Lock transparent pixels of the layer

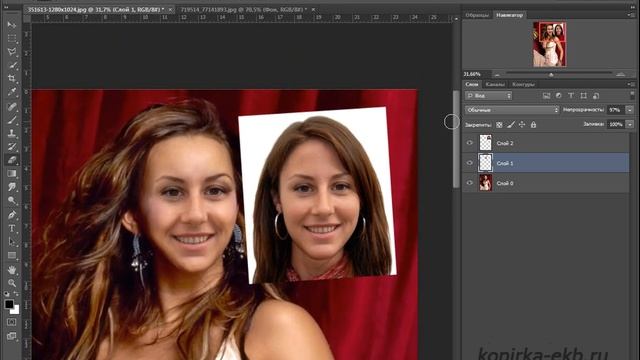499,125
